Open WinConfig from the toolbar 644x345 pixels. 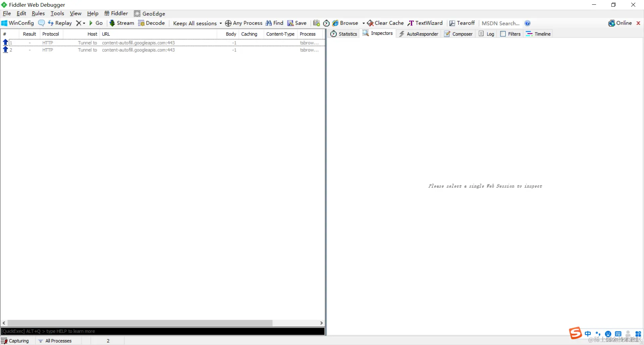coord(18,23)
